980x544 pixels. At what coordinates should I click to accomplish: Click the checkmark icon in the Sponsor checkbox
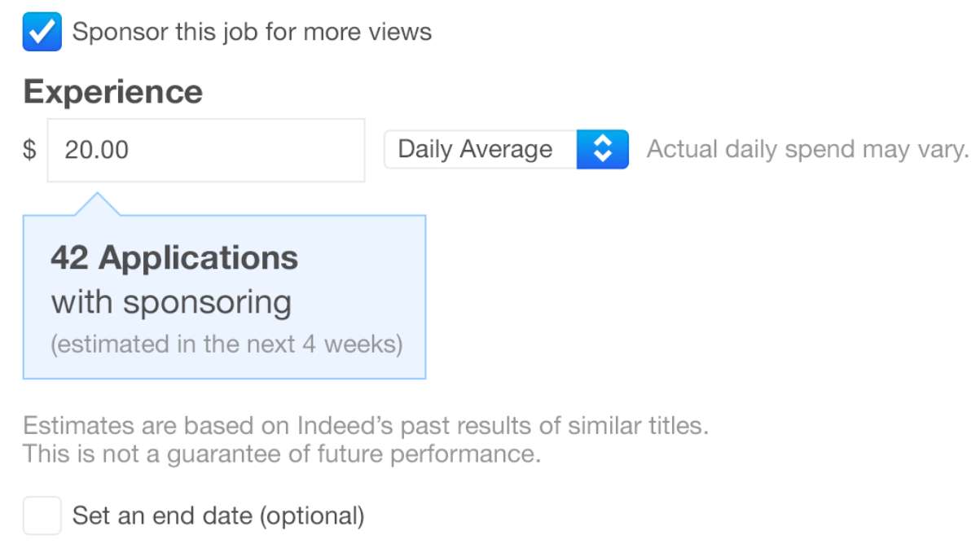click(42, 31)
